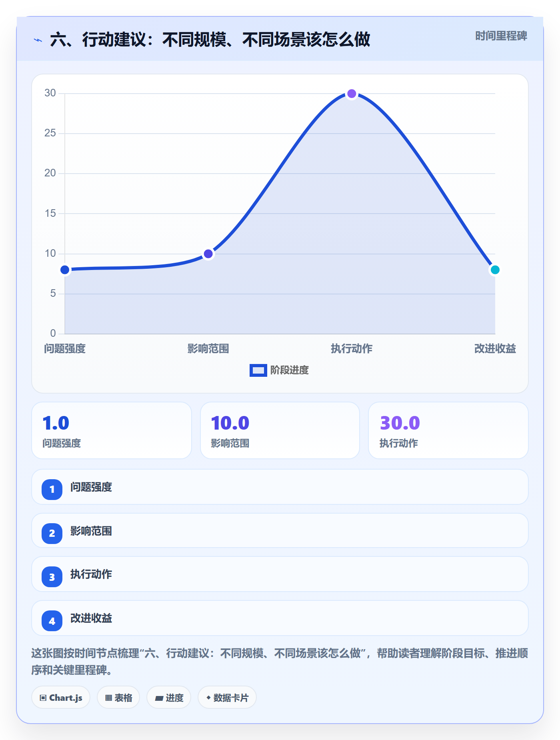Toggle the 阶段进度 legend color box
This screenshot has width=560, height=740.
coord(258,370)
